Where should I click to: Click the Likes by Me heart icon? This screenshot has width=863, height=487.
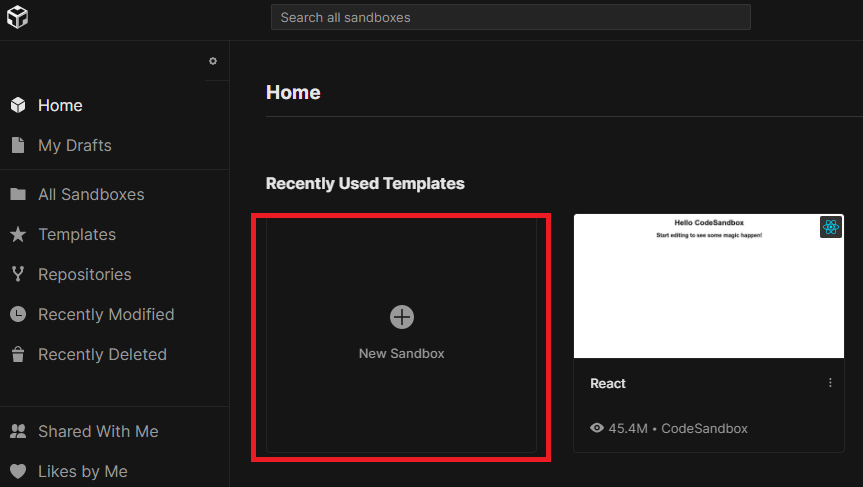point(18,472)
